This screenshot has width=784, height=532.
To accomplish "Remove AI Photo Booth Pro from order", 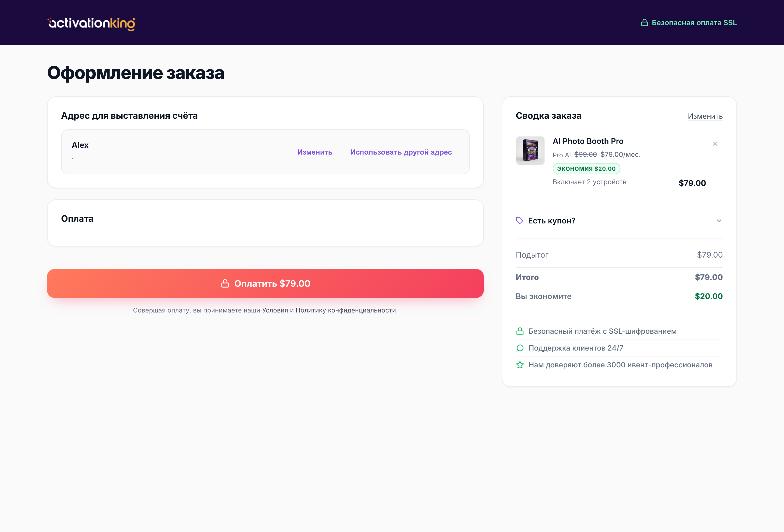I will 715,144.
